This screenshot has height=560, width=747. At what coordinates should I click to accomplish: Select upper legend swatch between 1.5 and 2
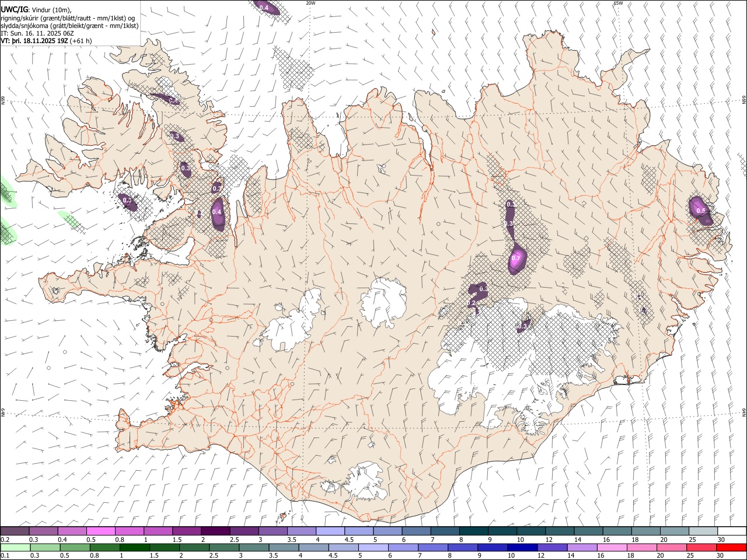(x=187, y=531)
